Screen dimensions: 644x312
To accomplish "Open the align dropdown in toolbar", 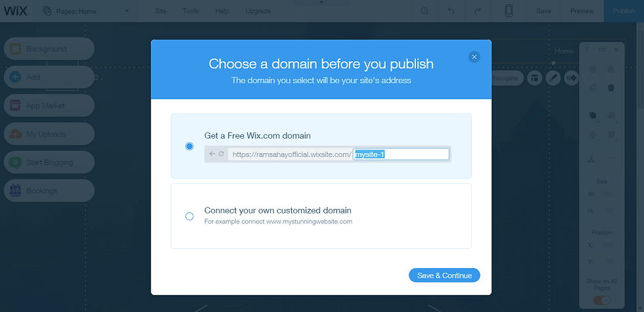I will point(612,116).
